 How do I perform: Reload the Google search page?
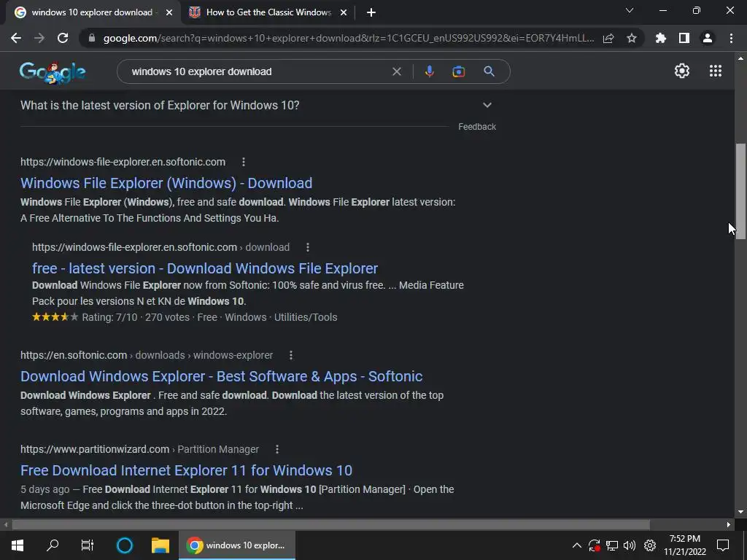pyautogui.click(x=63, y=38)
